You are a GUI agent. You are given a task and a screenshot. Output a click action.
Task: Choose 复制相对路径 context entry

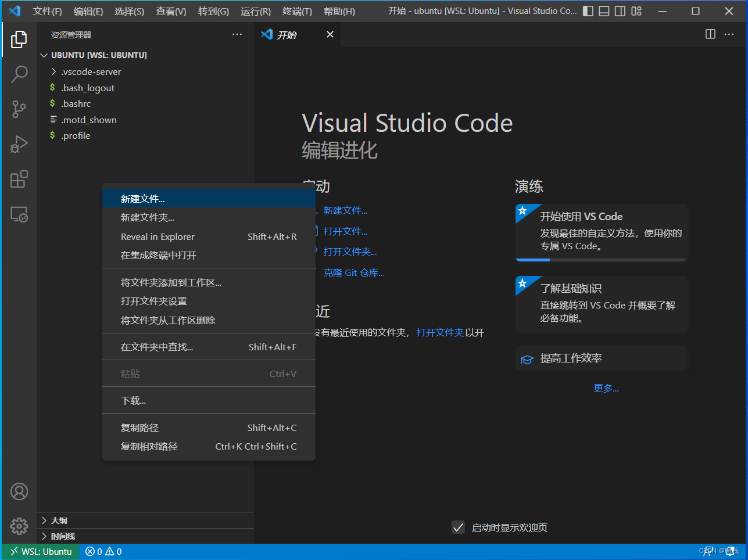(x=209, y=446)
